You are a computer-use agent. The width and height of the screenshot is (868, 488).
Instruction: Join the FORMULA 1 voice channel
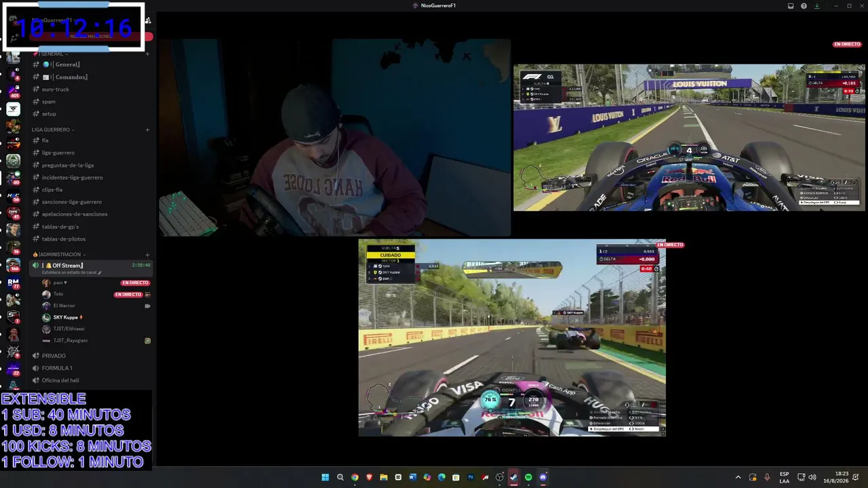(91, 368)
